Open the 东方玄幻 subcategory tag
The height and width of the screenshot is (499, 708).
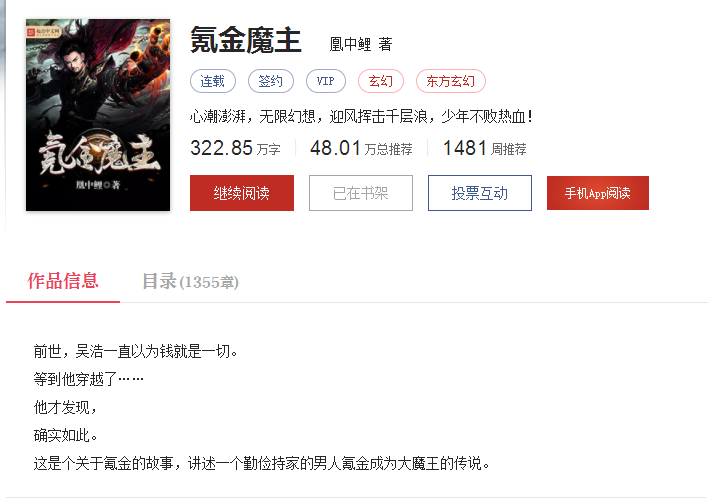click(451, 81)
